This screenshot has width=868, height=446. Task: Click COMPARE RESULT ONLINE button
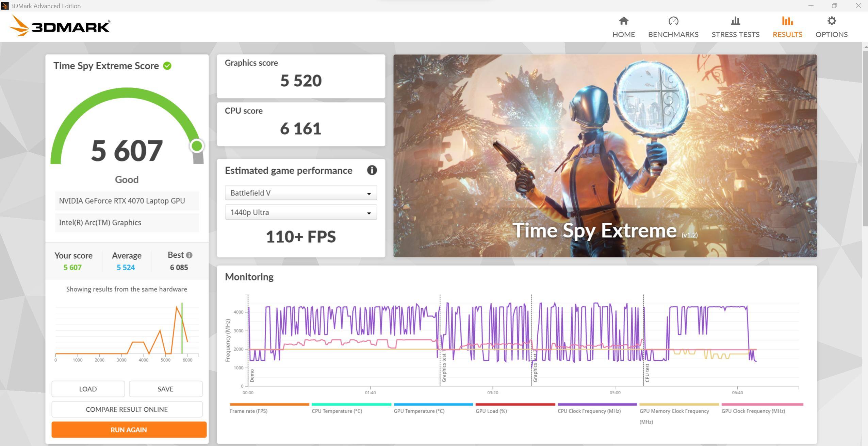point(127,409)
